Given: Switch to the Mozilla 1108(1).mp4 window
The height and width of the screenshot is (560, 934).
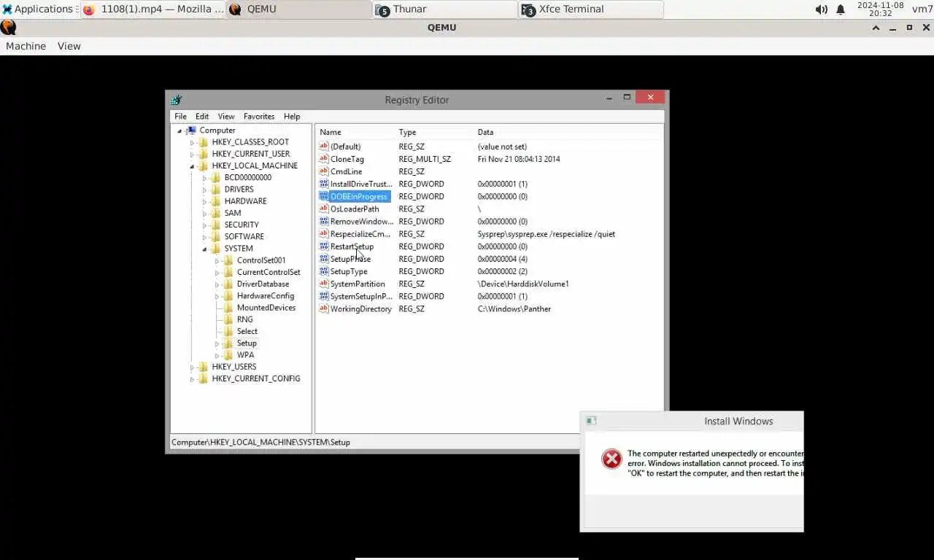Looking at the screenshot, I should (x=153, y=9).
